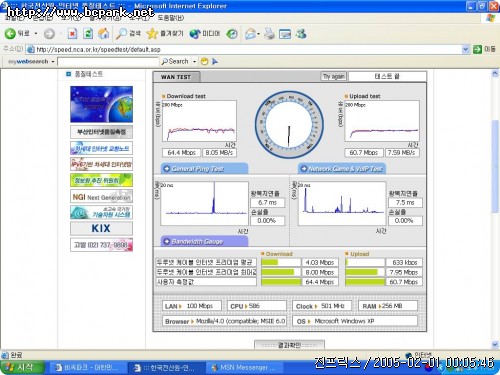Screen dimensions: 500x375
Task: Open the Help menu in menu bar
Action: [170, 18]
